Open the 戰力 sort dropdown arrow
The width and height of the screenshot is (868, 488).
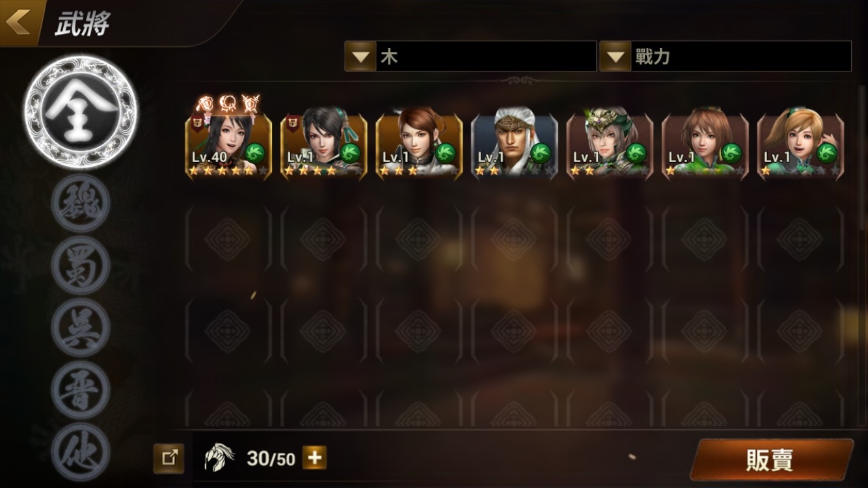click(x=616, y=57)
